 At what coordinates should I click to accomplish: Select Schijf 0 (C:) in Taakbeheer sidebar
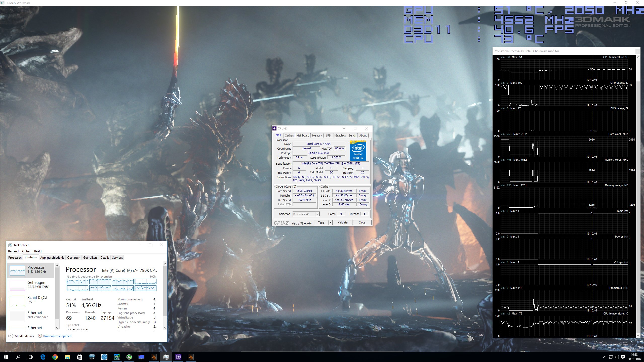(x=31, y=301)
